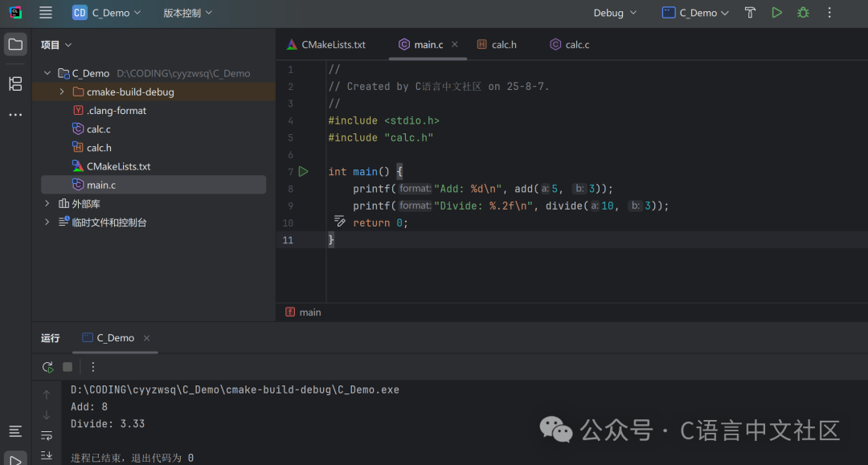Open the 版本控制 version control menu
Viewport: 868px width, 465px height.
click(x=187, y=13)
